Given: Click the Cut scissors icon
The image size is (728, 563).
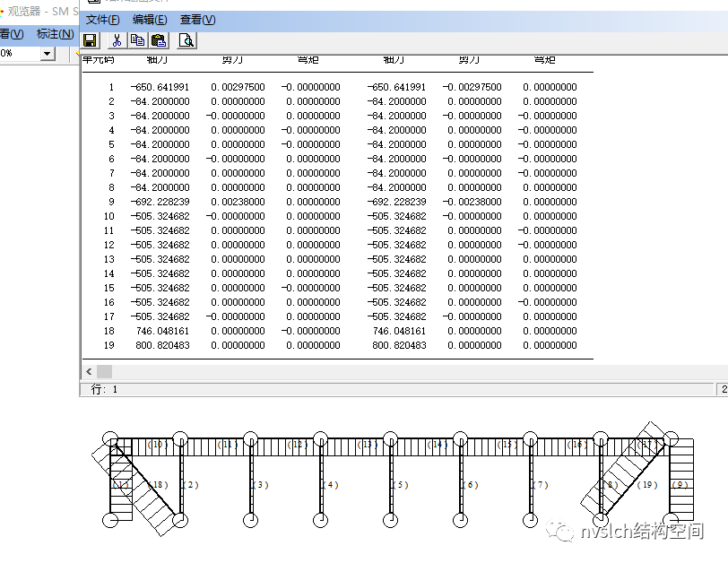Looking at the screenshot, I should coord(117,40).
